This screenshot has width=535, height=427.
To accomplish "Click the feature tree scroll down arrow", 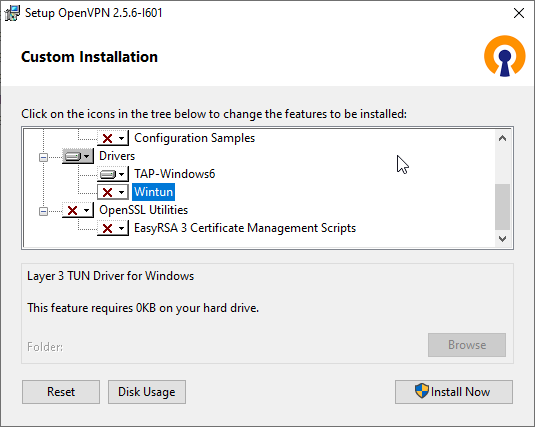I will (503, 239).
